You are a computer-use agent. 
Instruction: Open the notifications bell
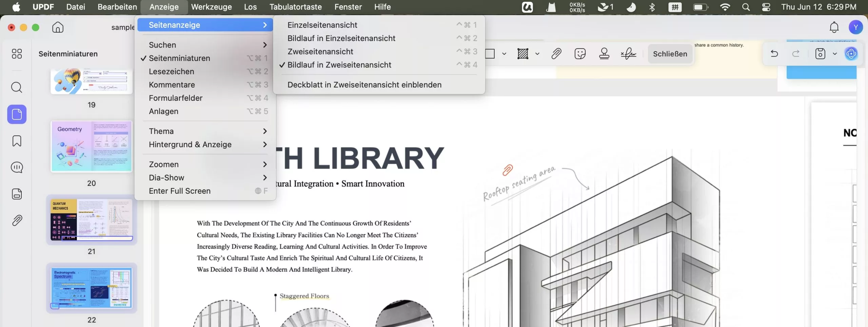(834, 27)
